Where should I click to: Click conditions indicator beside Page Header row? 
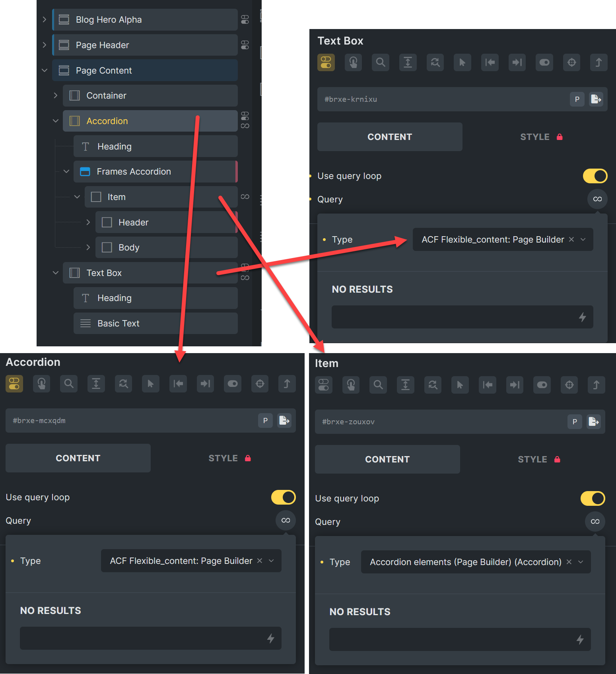245,45
